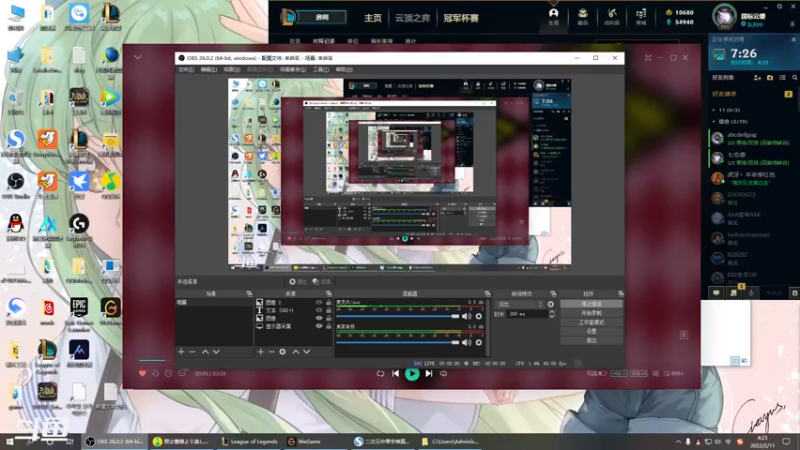Move the scene down in the scenes list
Viewport: 800px width, 450px height.
pos(216,352)
